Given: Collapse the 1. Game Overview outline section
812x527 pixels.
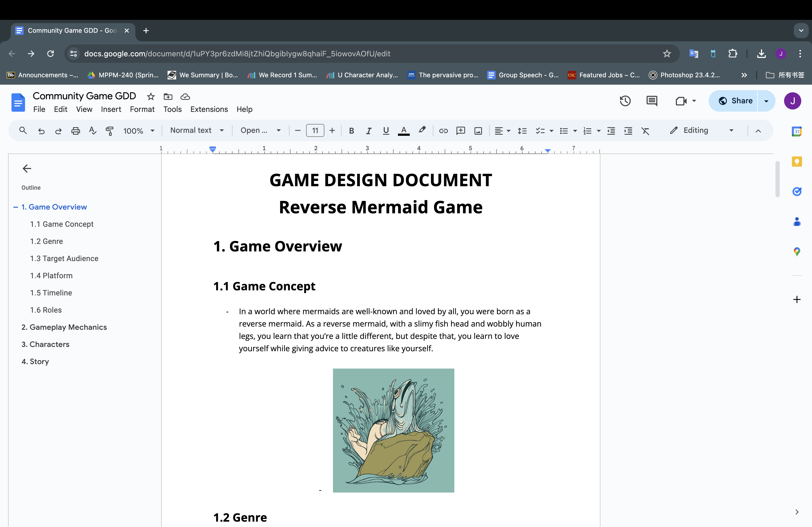Looking at the screenshot, I should coord(15,207).
